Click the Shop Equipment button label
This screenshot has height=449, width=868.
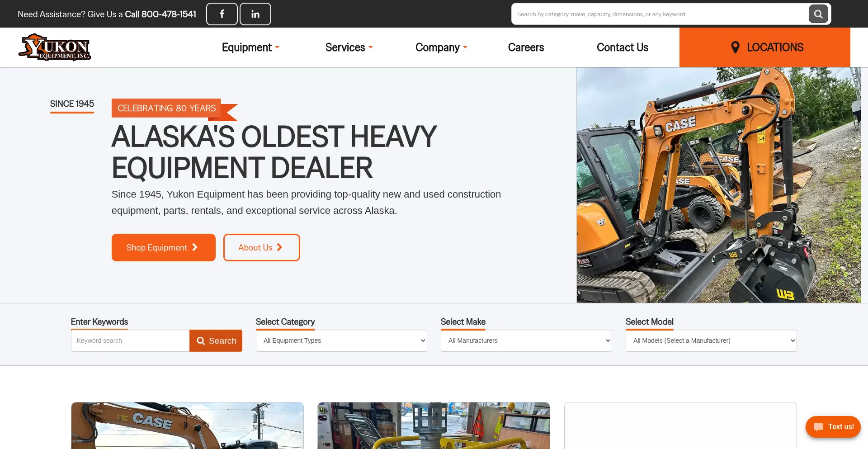[x=157, y=247]
